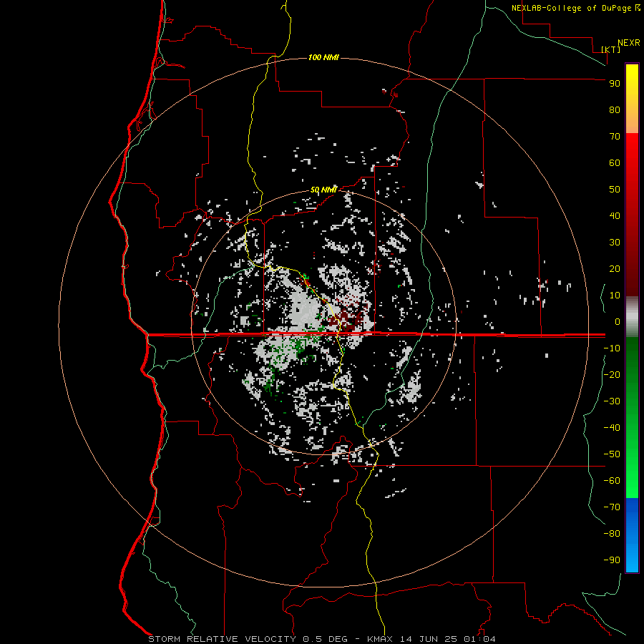This screenshot has width=644, height=644.
Task: Select the 10 value on the velocity scale
Action: 615,296
